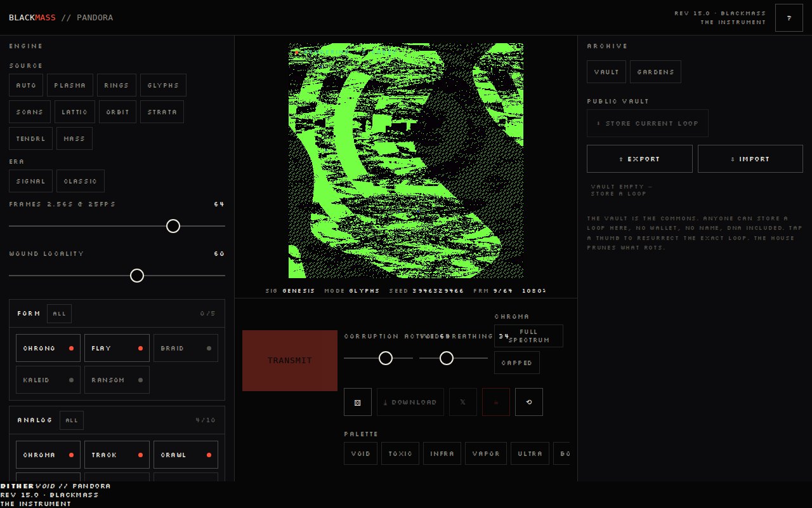
Task: Adjust the Wound Locality slider handle
Action: (137, 276)
